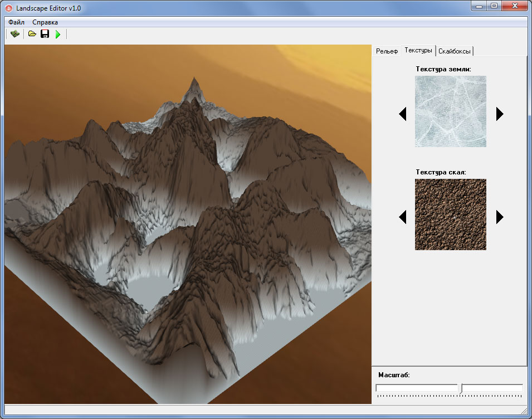Click the brown rock texture preview
Screen dimensions: 532x419
[451, 215]
